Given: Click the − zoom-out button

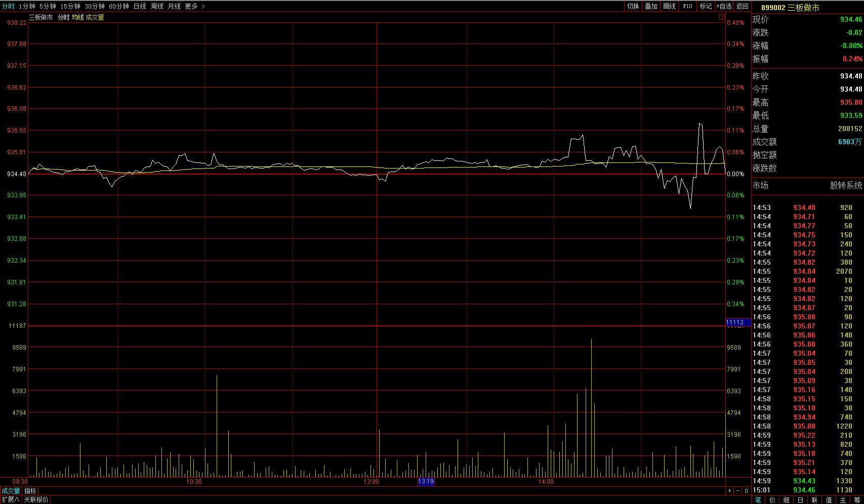Looking at the screenshot, I should 738,491.
